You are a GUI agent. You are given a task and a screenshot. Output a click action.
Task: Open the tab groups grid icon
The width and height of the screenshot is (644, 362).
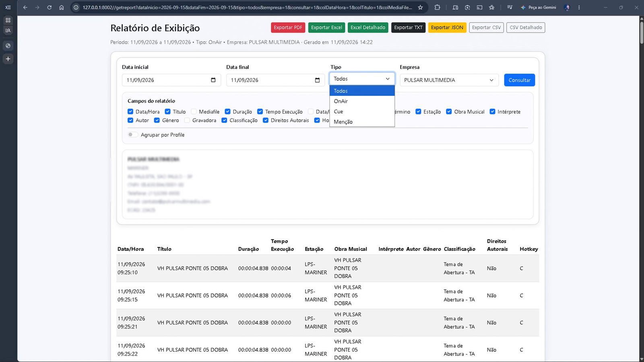tap(8, 20)
